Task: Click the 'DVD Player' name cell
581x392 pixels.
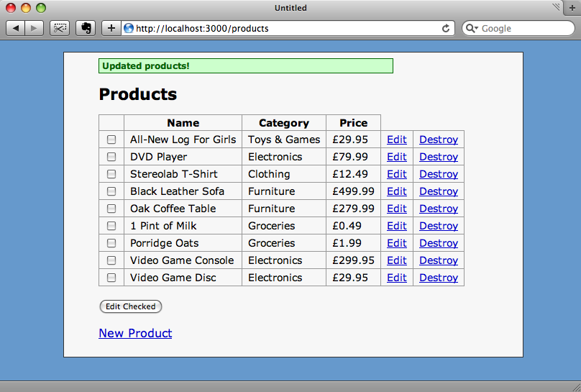Action: click(183, 157)
